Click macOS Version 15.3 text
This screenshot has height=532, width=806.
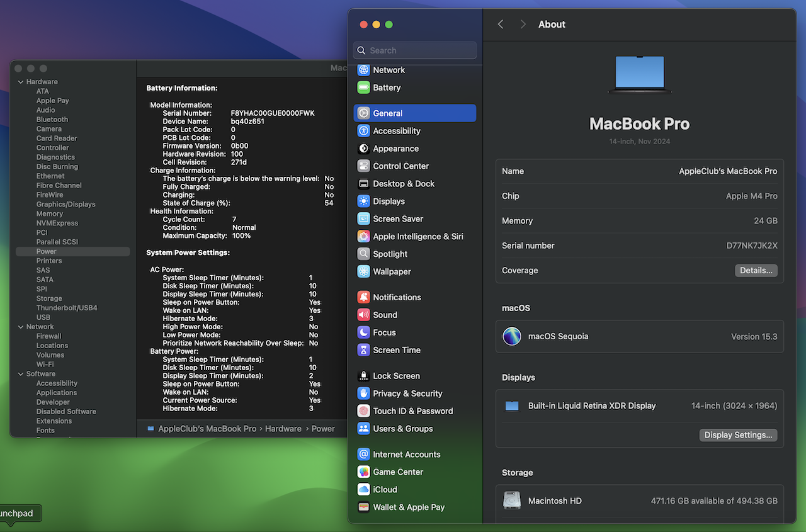[754, 336]
